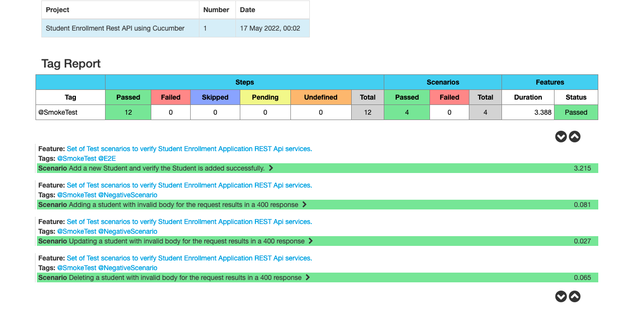Click the 'Skipped' column header
644x311 pixels.
pyautogui.click(x=215, y=97)
